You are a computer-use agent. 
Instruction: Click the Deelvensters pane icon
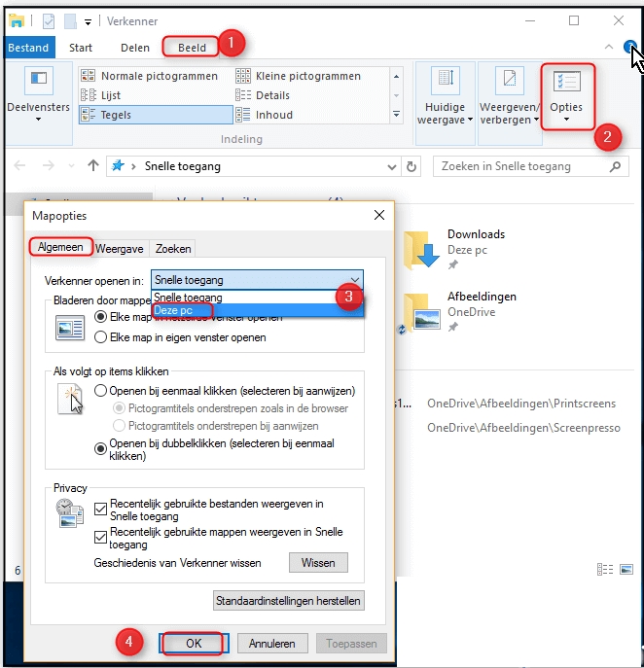click(x=39, y=82)
